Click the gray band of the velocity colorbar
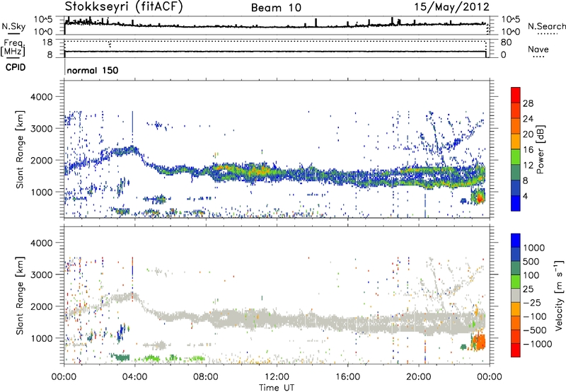Viewport: 566px width, 392px height. tap(516, 296)
